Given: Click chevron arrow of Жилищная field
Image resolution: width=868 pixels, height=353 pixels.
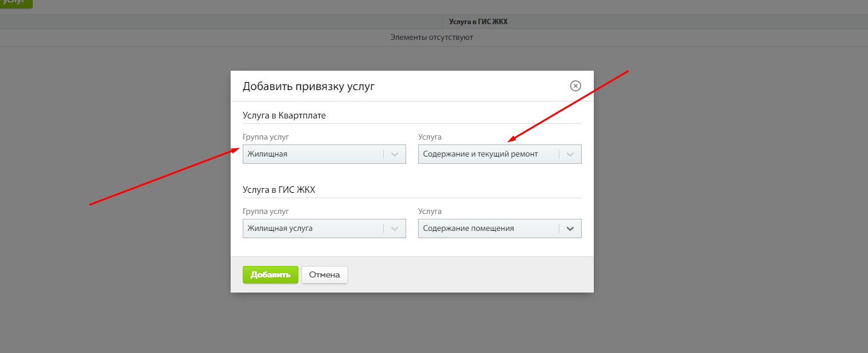Looking at the screenshot, I should [x=395, y=154].
